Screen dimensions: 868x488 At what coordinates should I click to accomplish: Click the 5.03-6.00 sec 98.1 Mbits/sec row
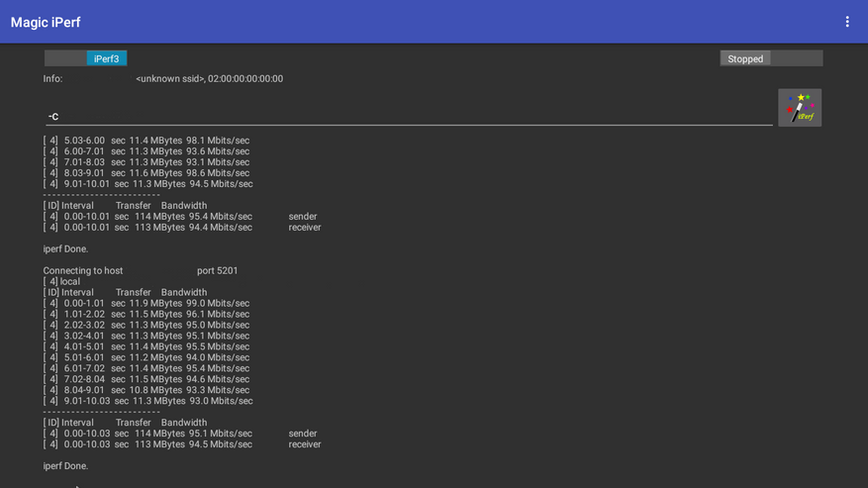tap(146, 141)
